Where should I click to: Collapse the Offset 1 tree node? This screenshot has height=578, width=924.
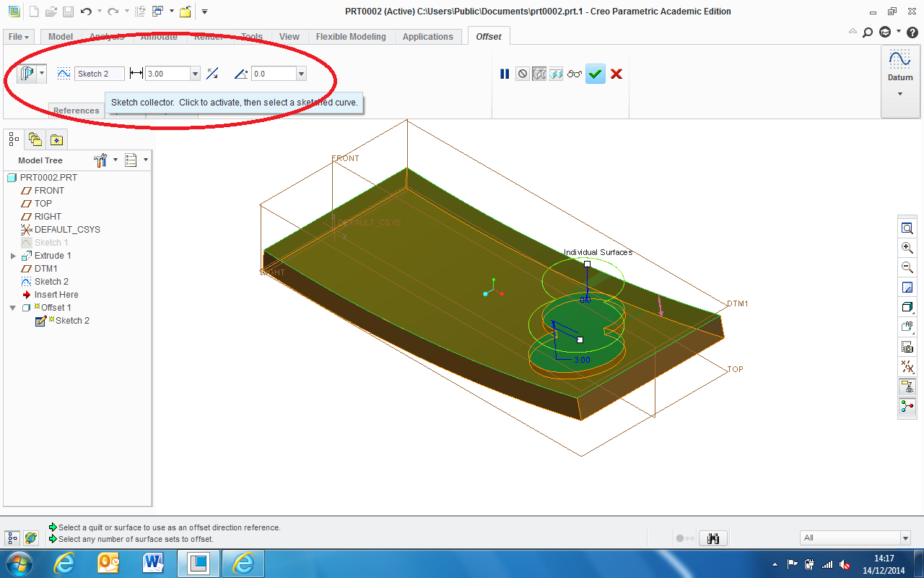13,308
